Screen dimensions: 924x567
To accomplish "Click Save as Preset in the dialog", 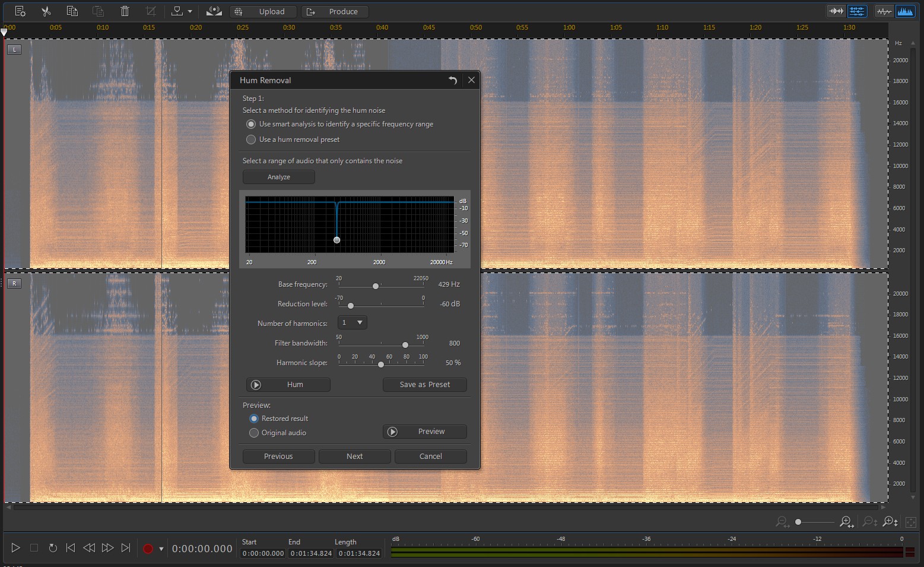I will tap(424, 384).
